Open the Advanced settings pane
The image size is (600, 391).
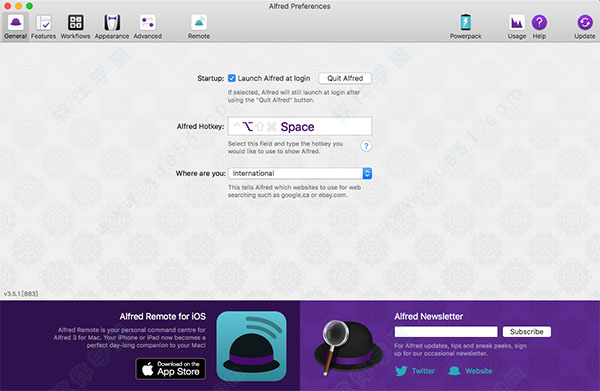(x=148, y=27)
